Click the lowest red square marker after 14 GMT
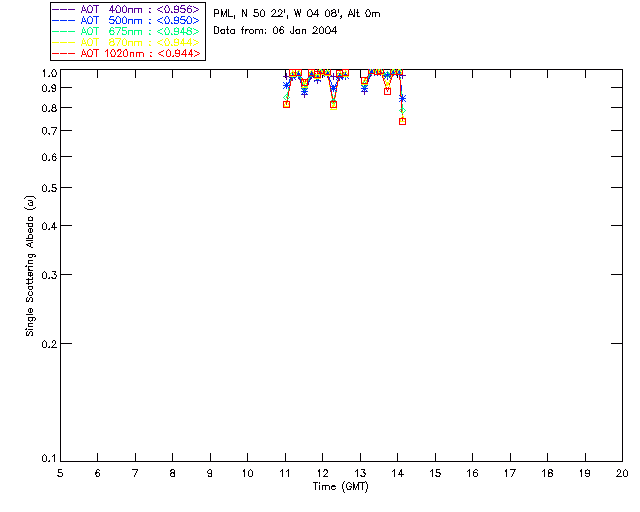The width and height of the screenshot is (640, 512). pyautogui.click(x=402, y=121)
